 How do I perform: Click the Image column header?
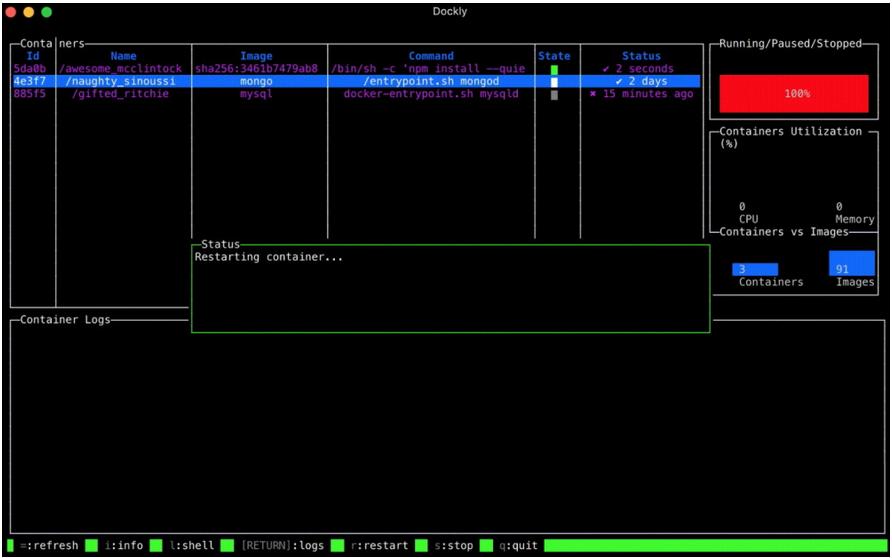[256, 56]
